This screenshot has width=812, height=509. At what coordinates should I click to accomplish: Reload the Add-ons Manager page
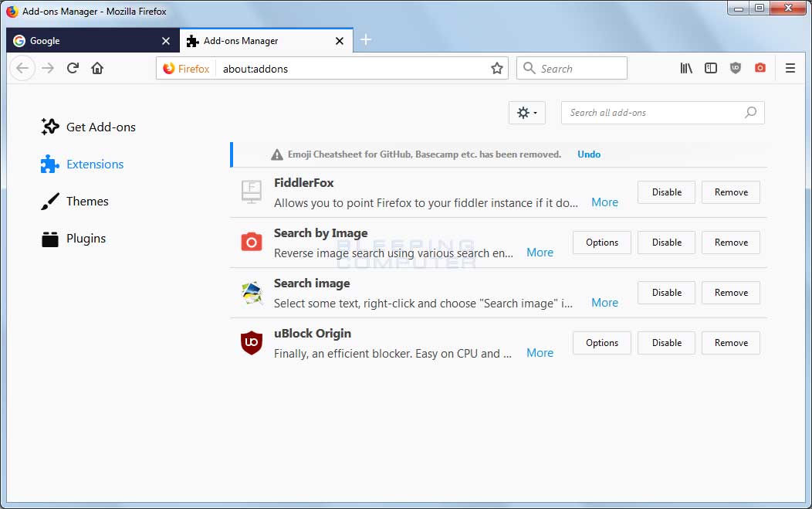72,68
